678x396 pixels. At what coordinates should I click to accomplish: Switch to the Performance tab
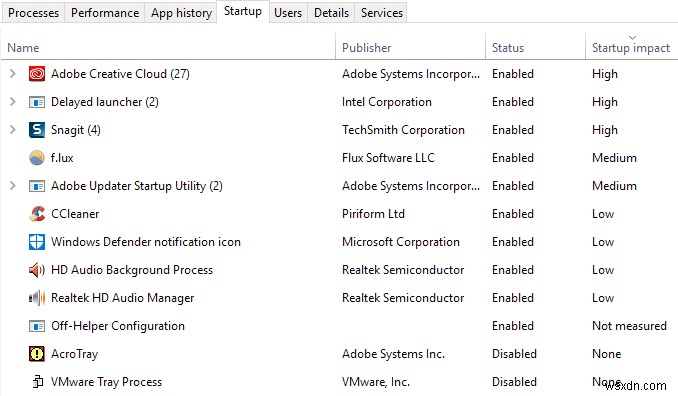105,13
